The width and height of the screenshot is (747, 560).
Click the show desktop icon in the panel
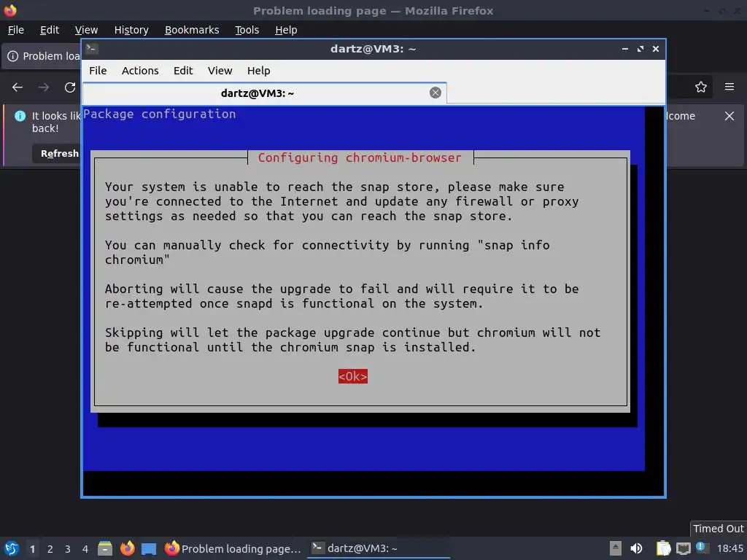149,548
